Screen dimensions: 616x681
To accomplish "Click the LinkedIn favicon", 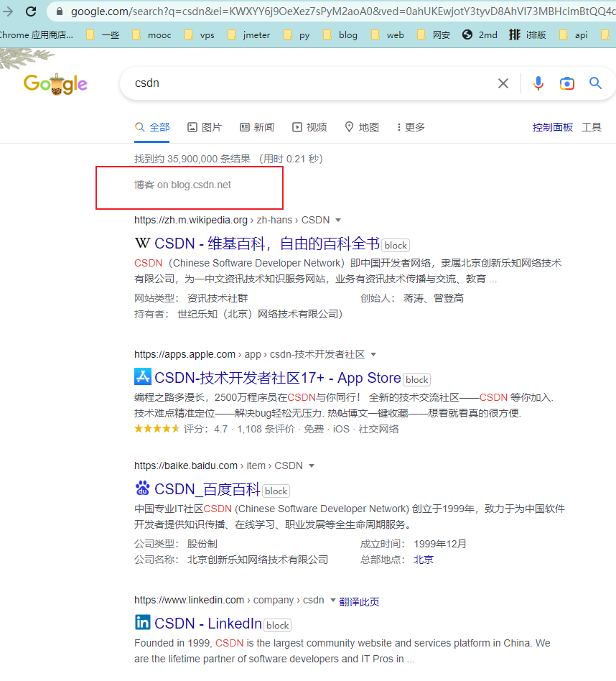I will pyautogui.click(x=142, y=622).
